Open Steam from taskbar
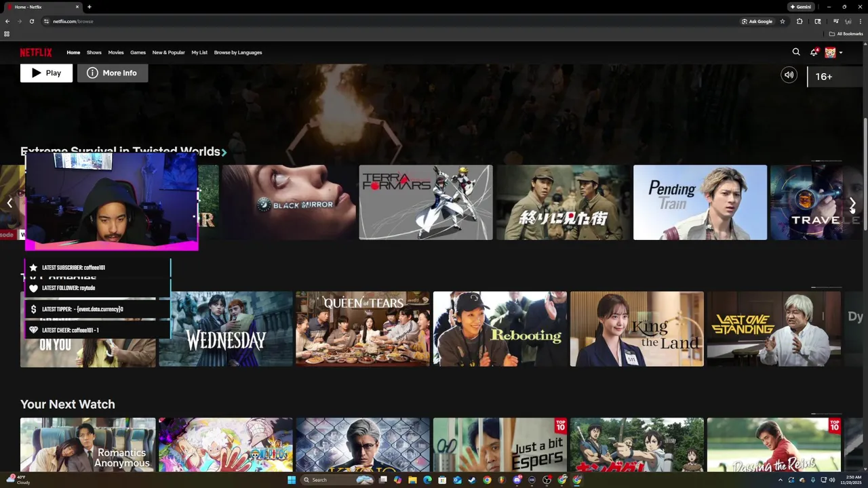 (472, 480)
